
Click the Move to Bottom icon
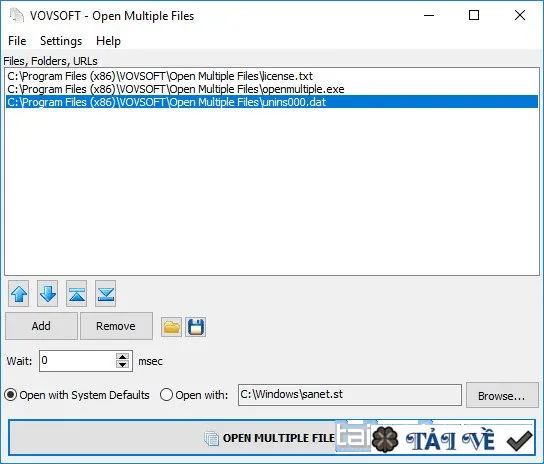click(105, 294)
